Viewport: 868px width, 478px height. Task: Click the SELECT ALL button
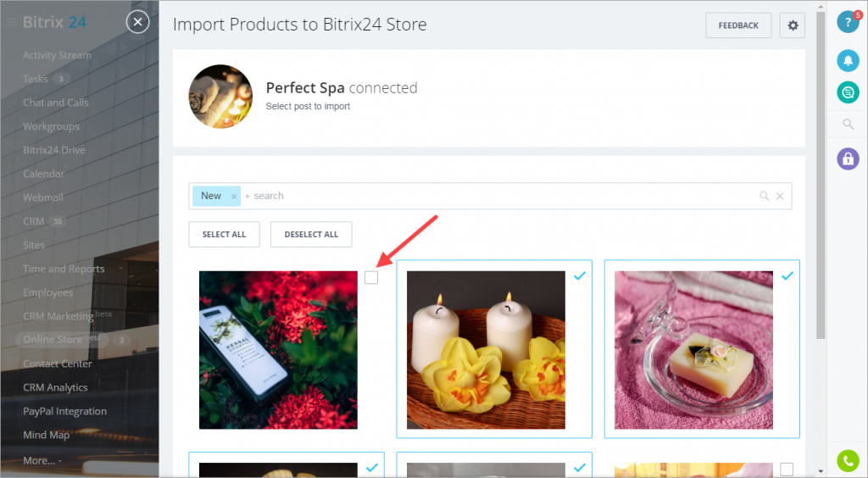point(224,235)
